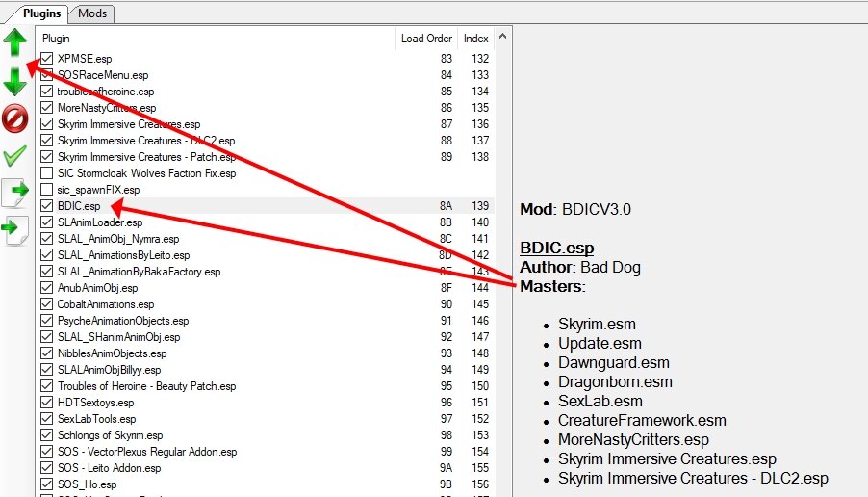Click CreatureFramework.esm in the masters list
The width and height of the screenshot is (868, 497).
pos(642,420)
